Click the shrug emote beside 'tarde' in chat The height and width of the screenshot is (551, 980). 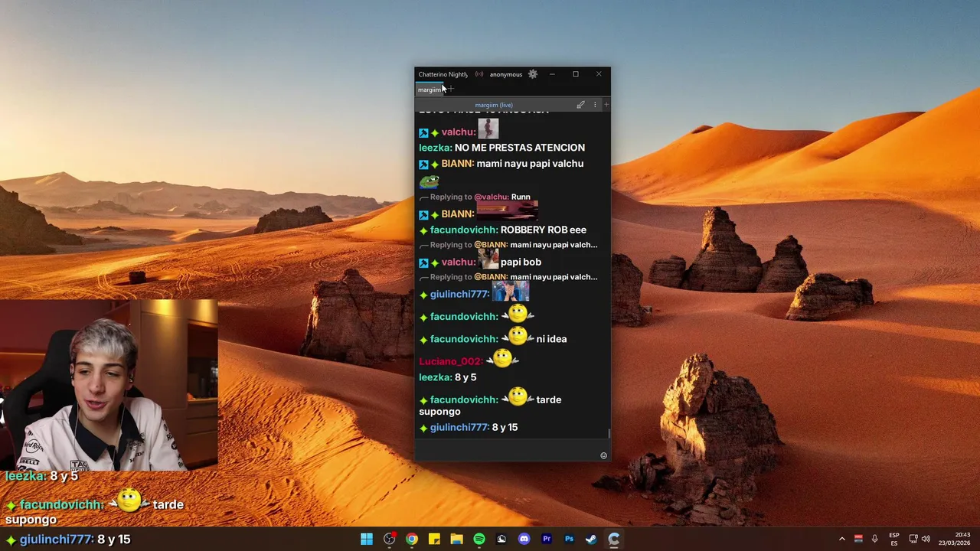tap(518, 397)
